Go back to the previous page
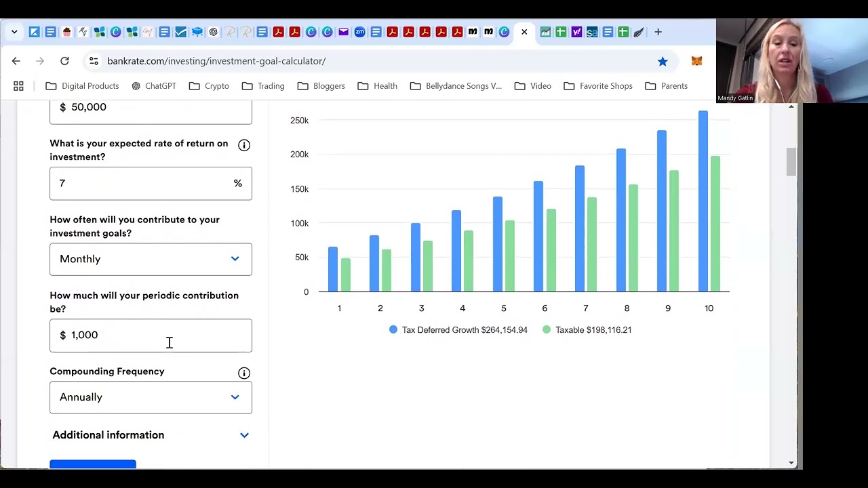This screenshot has width=868, height=488. point(16,61)
